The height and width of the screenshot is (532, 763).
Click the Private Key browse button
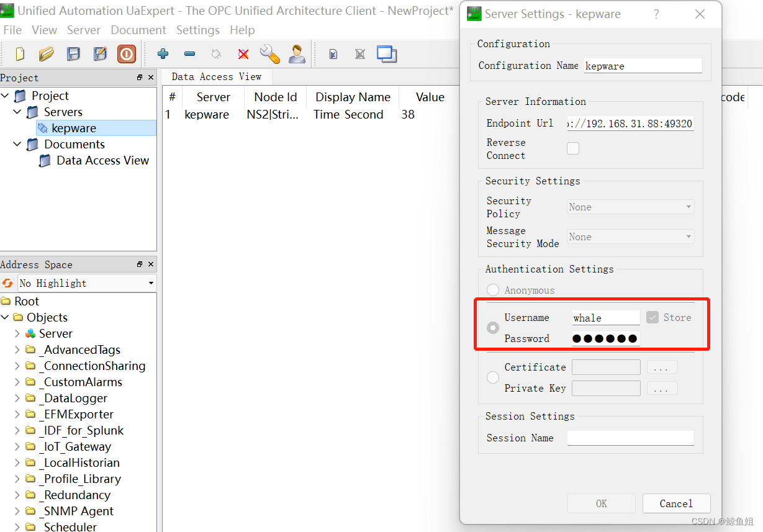(662, 389)
